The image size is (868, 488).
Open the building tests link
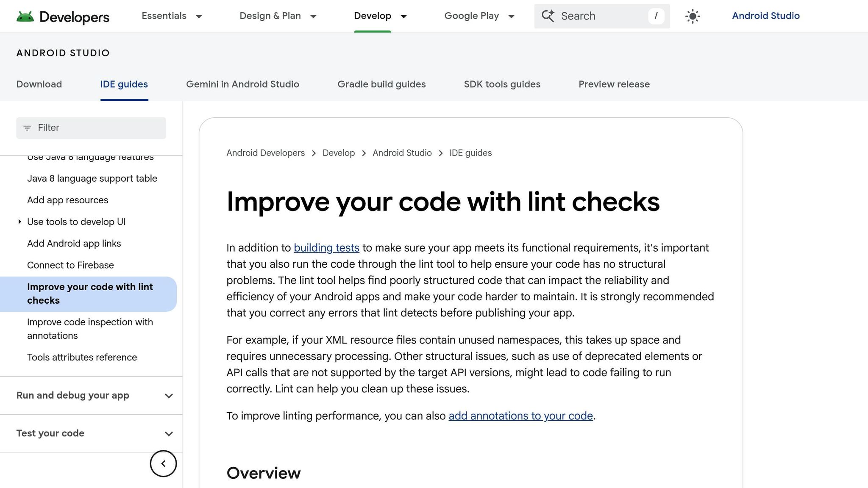coord(326,248)
